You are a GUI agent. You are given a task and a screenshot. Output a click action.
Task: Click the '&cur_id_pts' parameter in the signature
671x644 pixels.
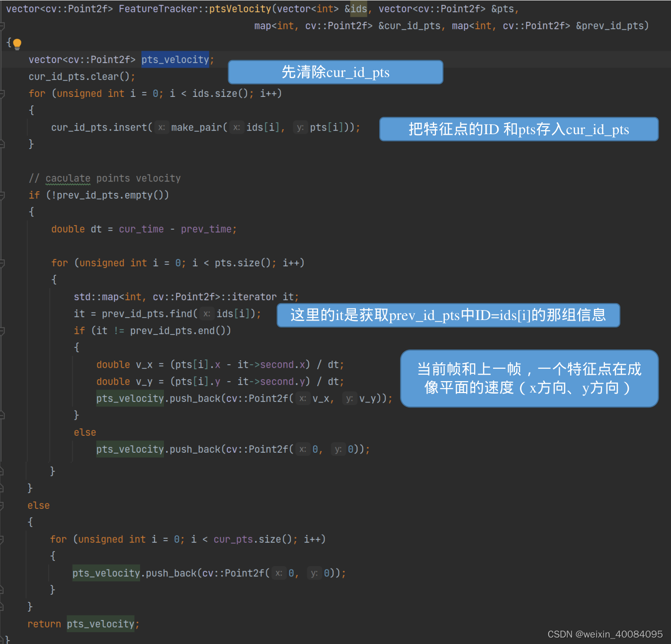410,26
